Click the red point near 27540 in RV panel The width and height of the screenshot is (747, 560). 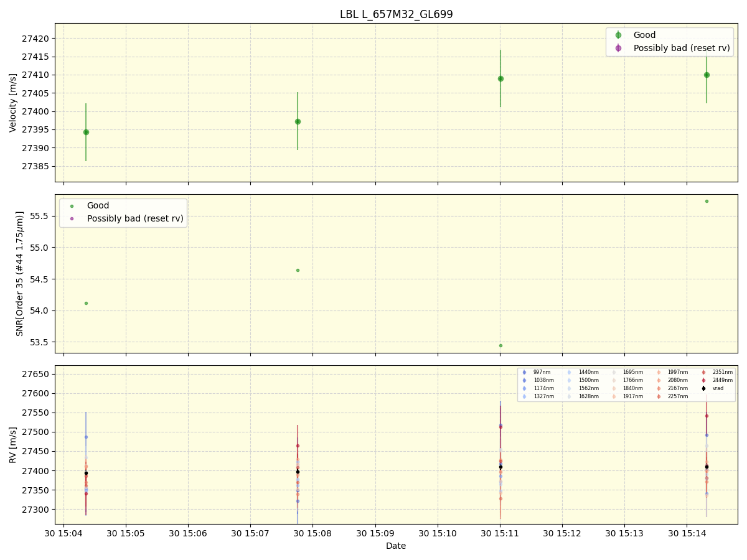point(707,416)
